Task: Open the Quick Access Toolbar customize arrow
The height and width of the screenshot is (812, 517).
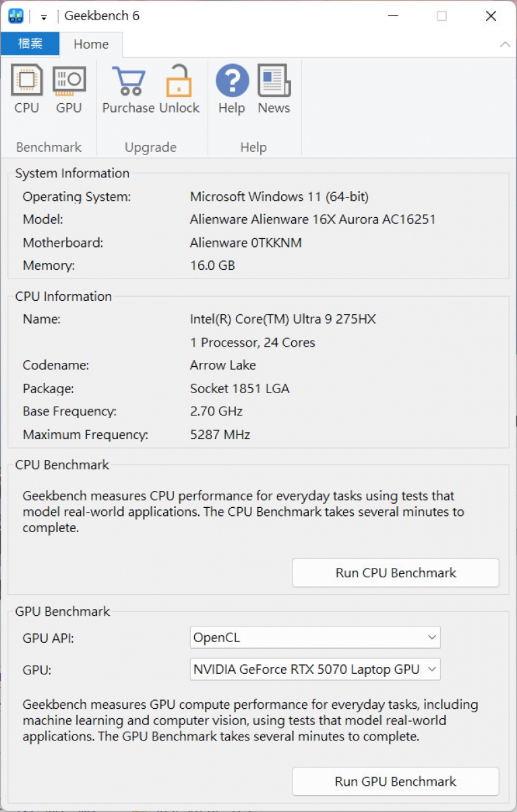Action: click(x=44, y=17)
